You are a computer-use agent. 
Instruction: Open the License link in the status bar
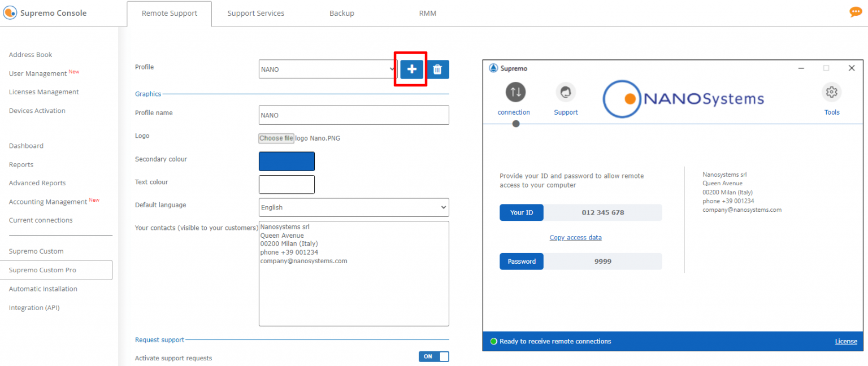845,341
